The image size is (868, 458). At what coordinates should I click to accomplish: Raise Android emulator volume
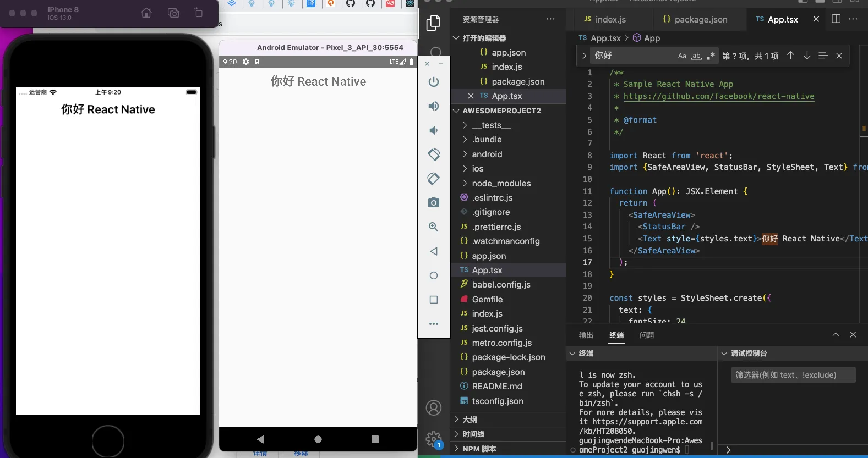coord(434,106)
